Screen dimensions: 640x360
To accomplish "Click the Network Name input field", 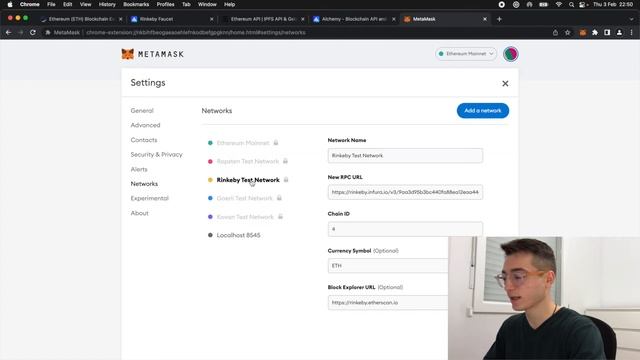I will [405, 156].
